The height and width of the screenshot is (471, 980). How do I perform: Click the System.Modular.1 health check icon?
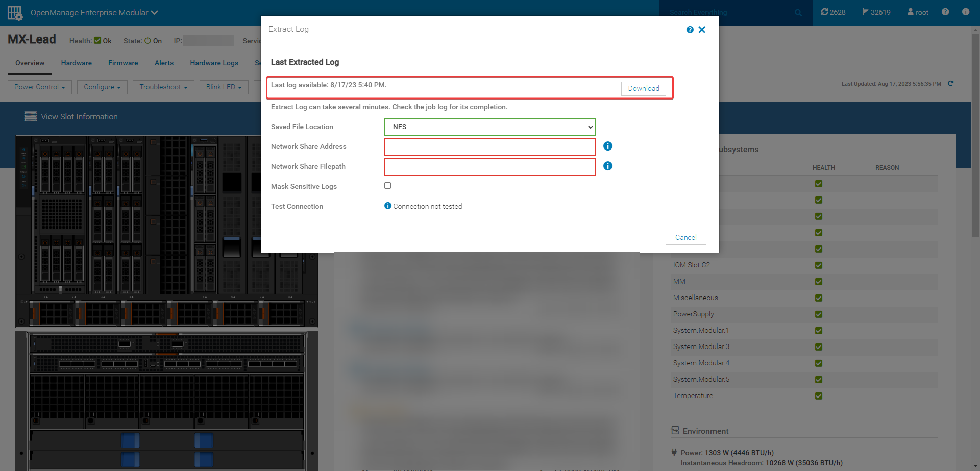coord(819,331)
